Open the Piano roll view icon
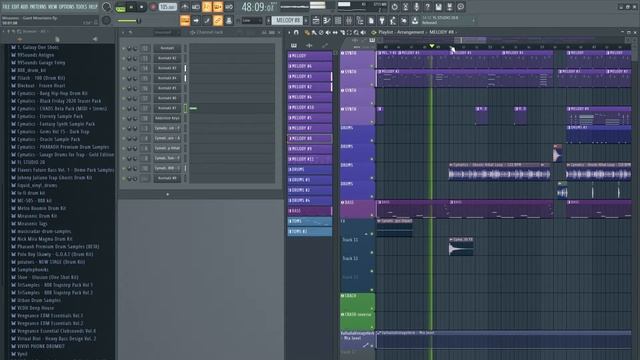Viewport: 640px width, 360px height. 327,20
